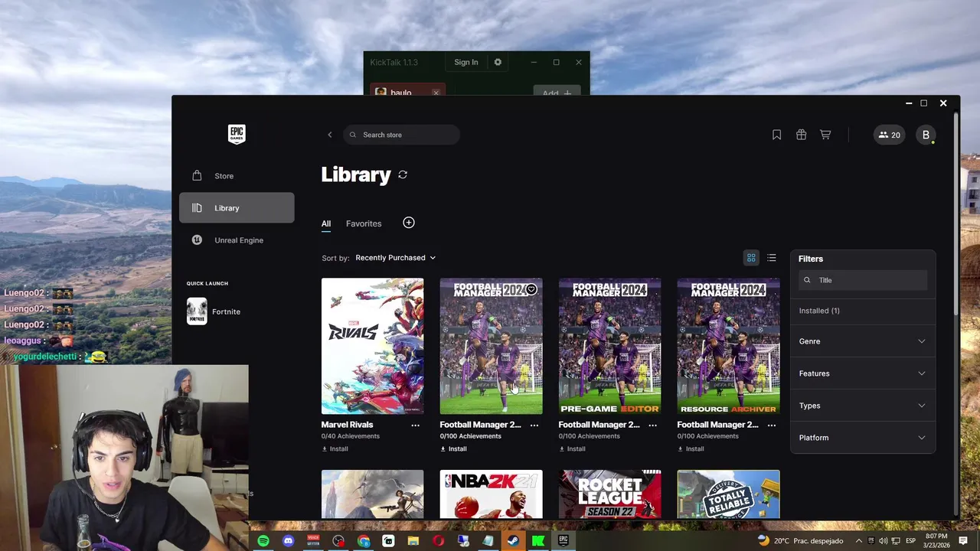980x551 pixels.
Task: Install Football Manager Pre-Game Editor
Action: (572, 449)
